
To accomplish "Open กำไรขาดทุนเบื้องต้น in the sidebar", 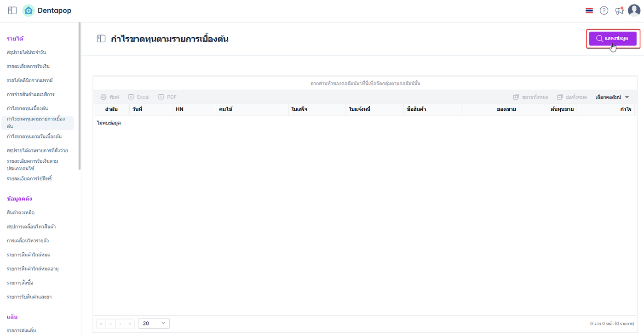I will (x=27, y=108).
